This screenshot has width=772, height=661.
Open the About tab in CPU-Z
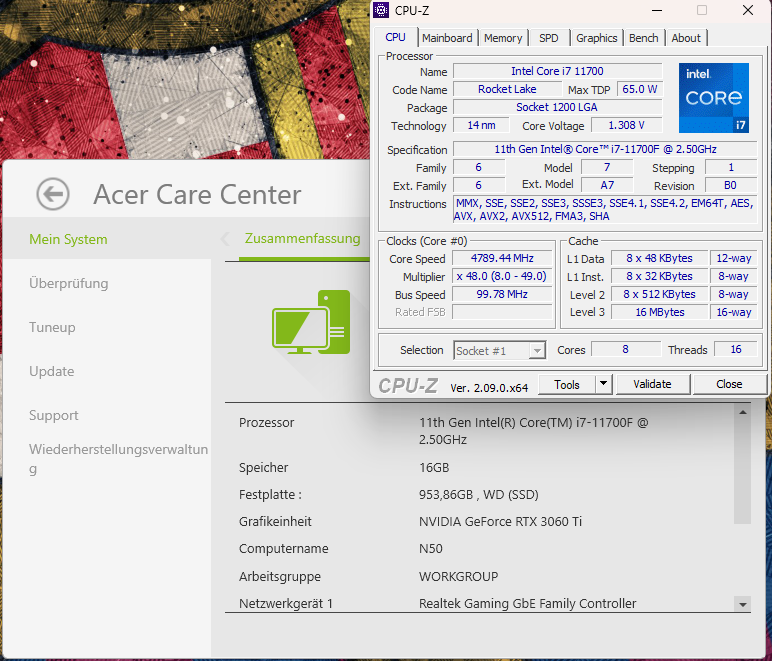coord(686,38)
